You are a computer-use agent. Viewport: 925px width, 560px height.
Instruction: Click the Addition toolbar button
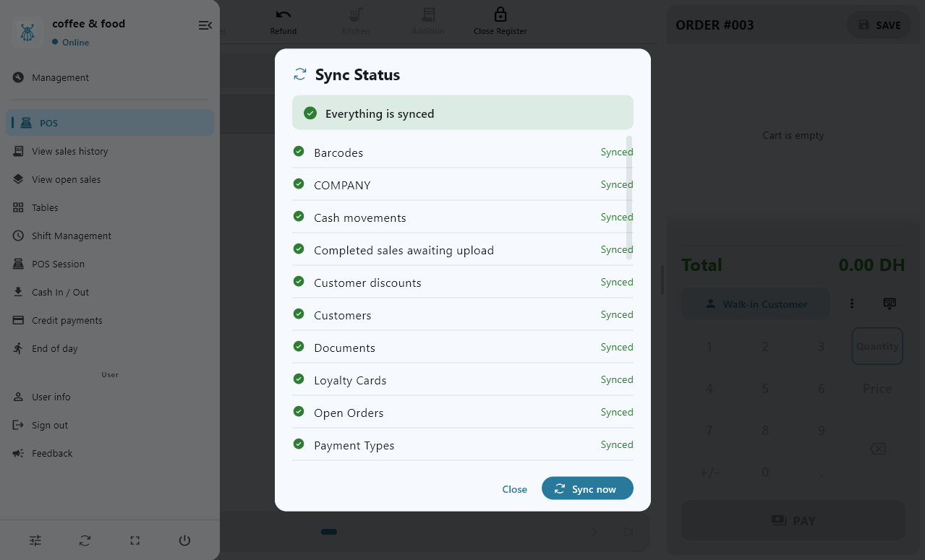[428, 22]
